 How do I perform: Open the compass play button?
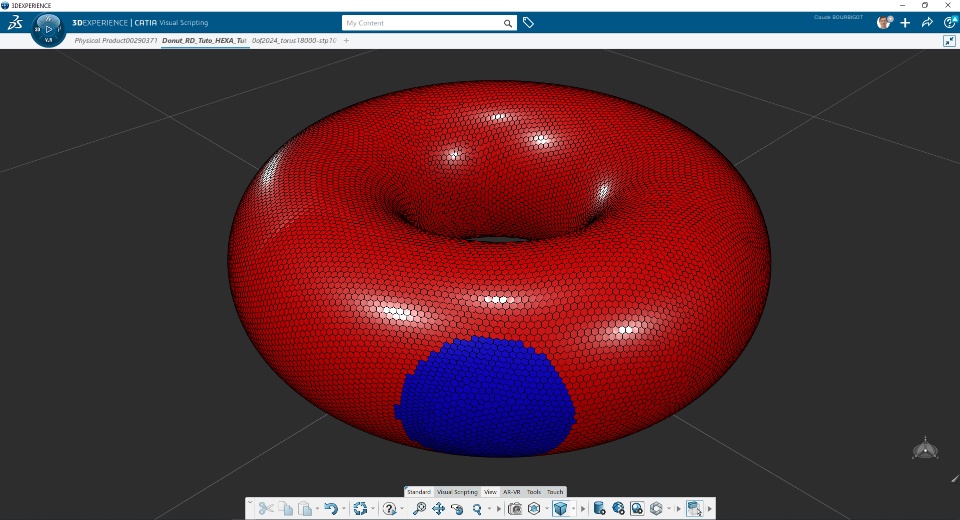tap(48, 29)
